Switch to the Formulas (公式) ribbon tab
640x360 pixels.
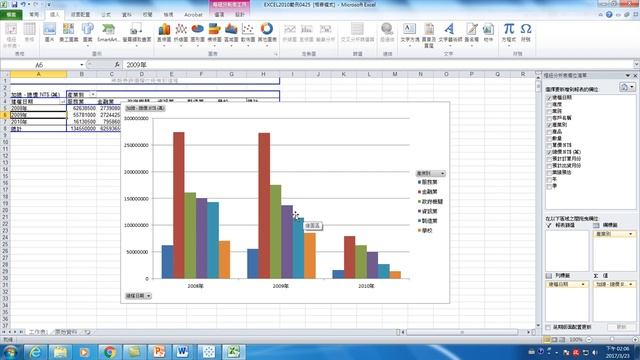106,14
